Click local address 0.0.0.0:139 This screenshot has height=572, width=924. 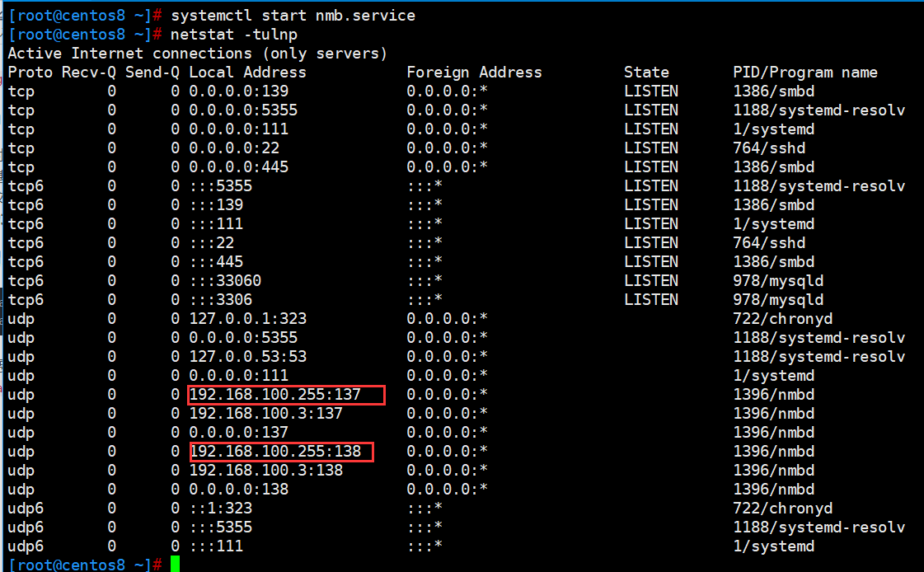(x=239, y=91)
